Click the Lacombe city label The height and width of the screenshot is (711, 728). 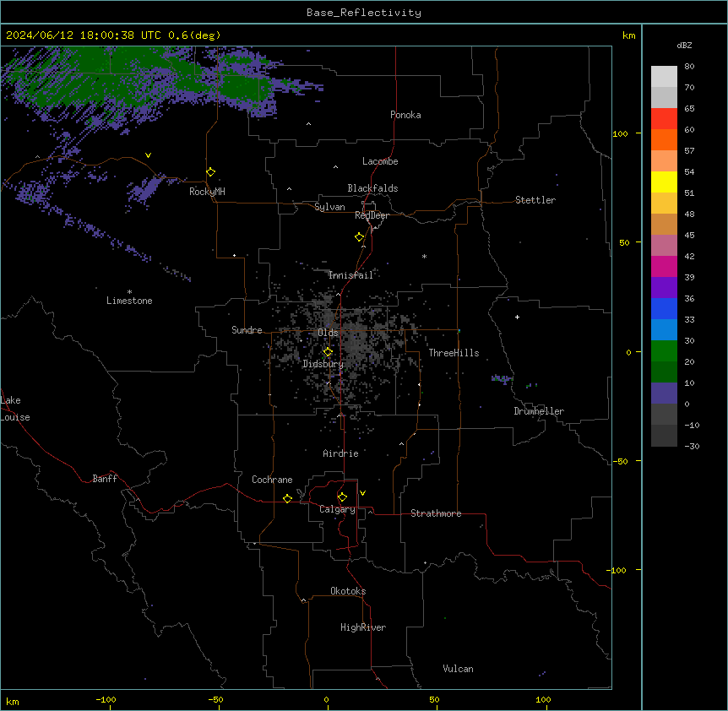(380, 161)
